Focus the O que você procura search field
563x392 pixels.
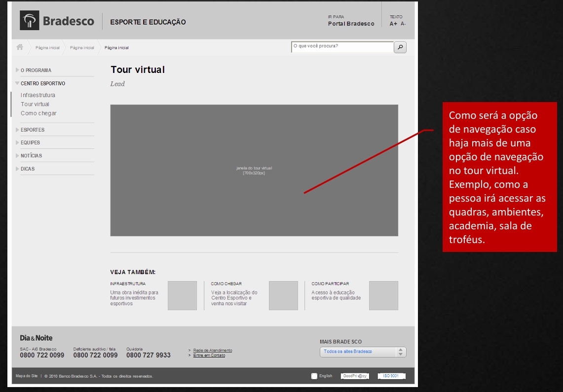pos(342,47)
